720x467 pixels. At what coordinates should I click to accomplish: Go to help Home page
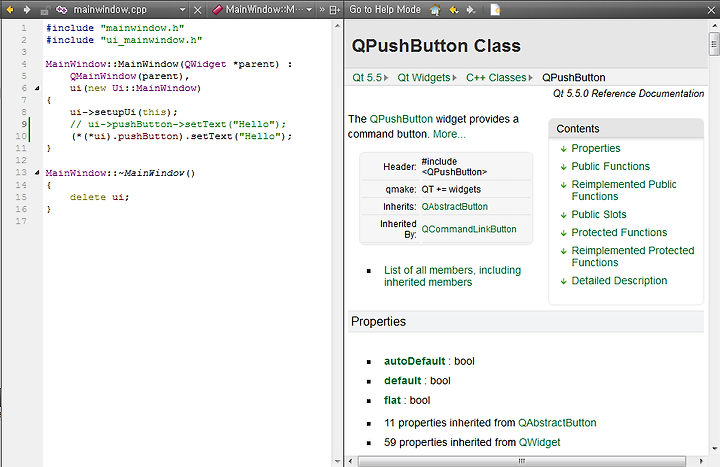point(435,10)
